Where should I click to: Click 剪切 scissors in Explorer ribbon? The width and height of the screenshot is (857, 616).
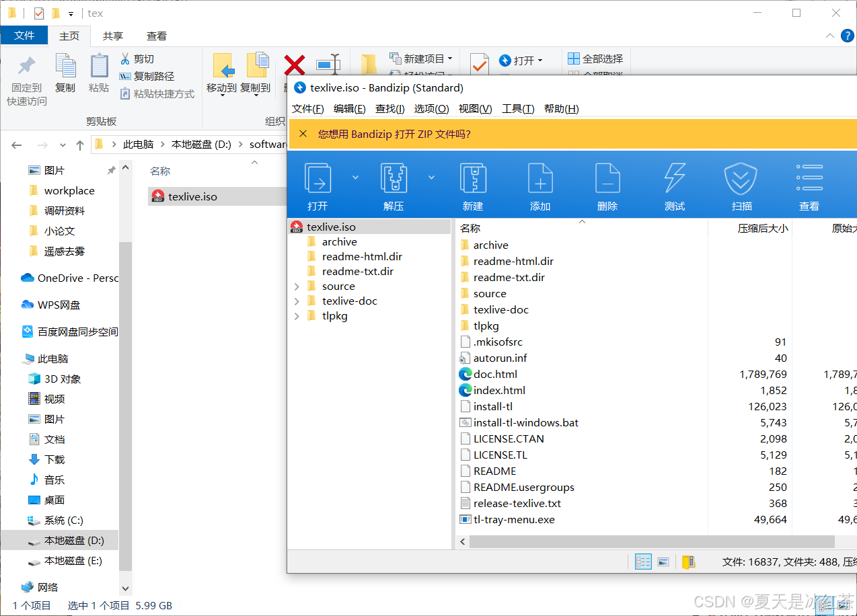coord(137,59)
